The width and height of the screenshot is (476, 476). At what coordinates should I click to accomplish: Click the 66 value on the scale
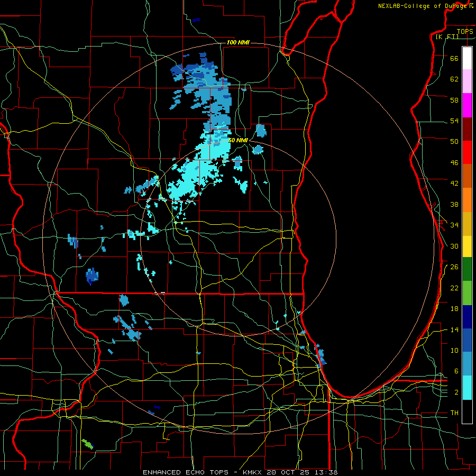pos(454,58)
